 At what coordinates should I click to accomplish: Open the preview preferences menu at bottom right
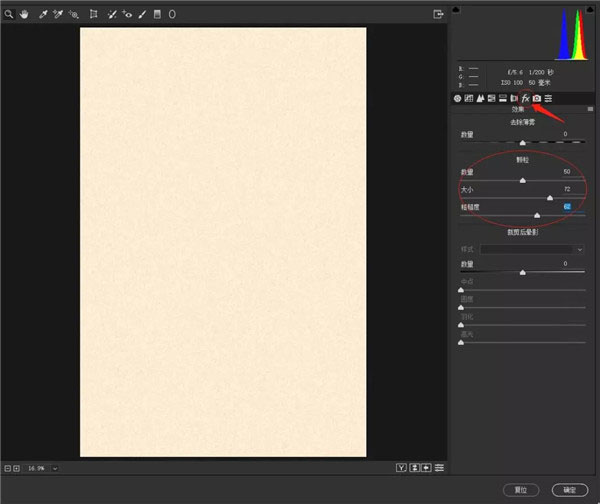(x=440, y=467)
